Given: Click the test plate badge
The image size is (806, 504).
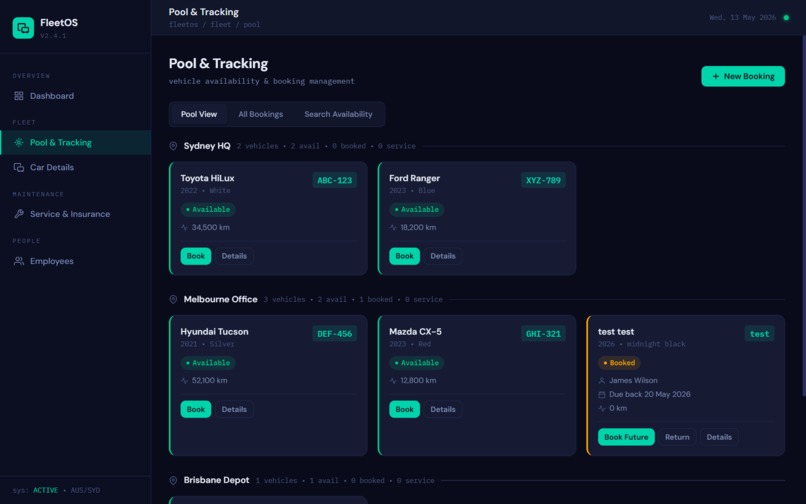Looking at the screenshot, I should (x=760, y=334).
